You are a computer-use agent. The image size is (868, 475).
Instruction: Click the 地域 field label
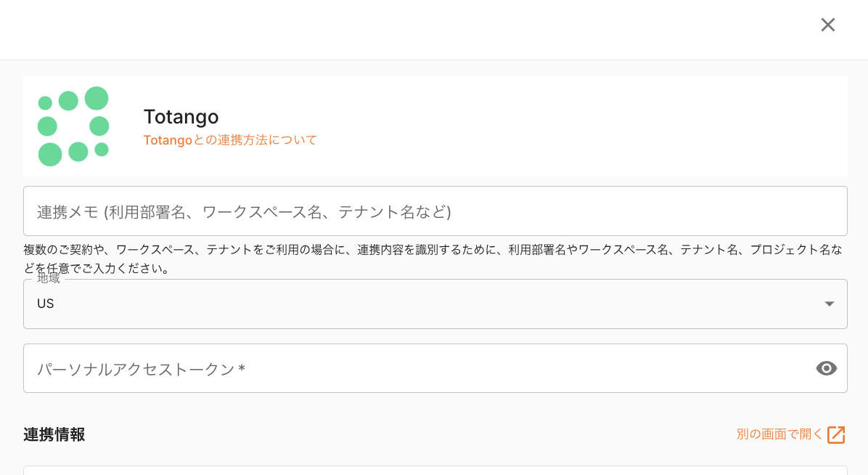(49, 279)
